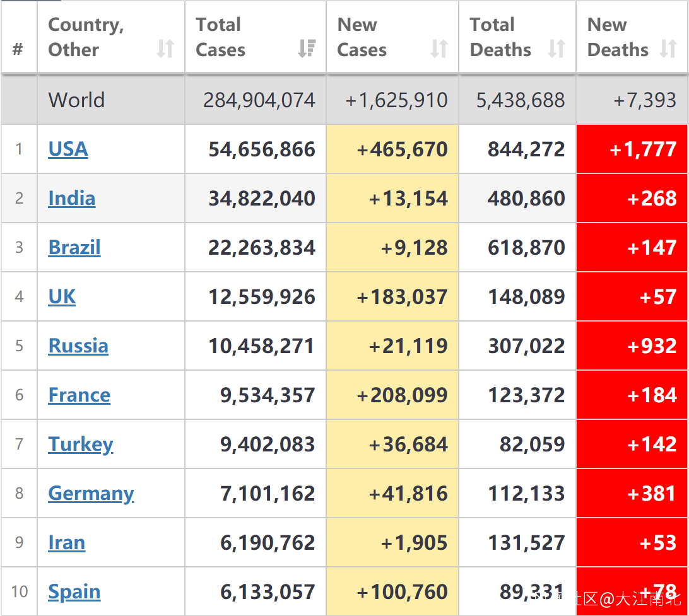The width and height of the screenshot is (689, 616).
Task: Click Total Cases sort arrow icon
Action: point(307,49)
